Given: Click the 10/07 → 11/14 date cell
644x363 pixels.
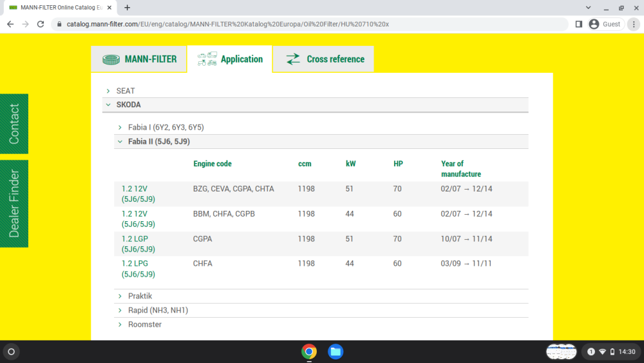Looking at the screenshot, I should pos(466,239).
